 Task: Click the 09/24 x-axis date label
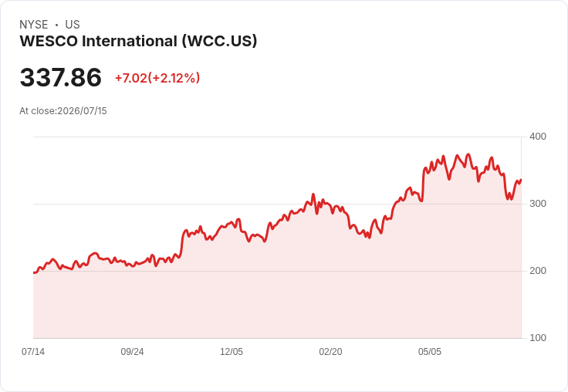(132, 351)
